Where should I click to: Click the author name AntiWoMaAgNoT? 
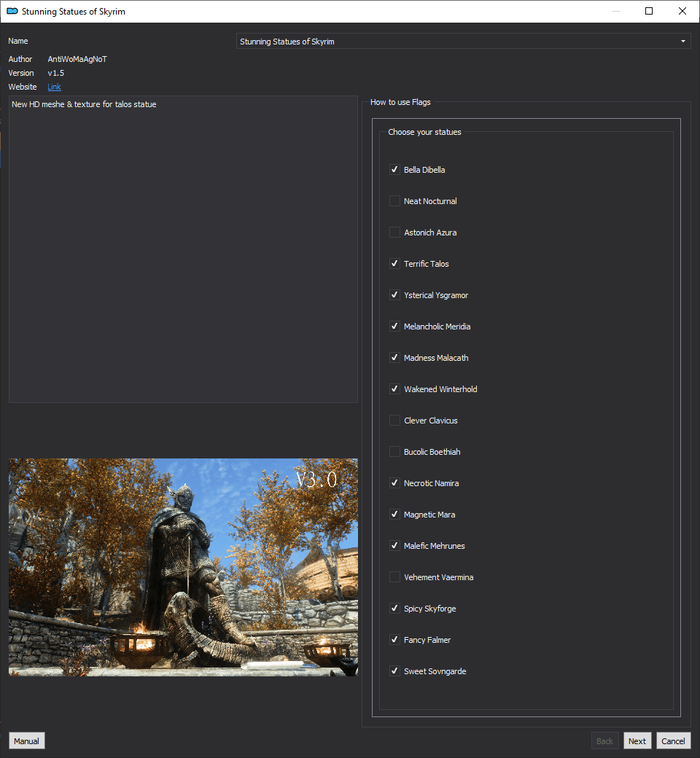pyautogui.click(x=77, y=59)
